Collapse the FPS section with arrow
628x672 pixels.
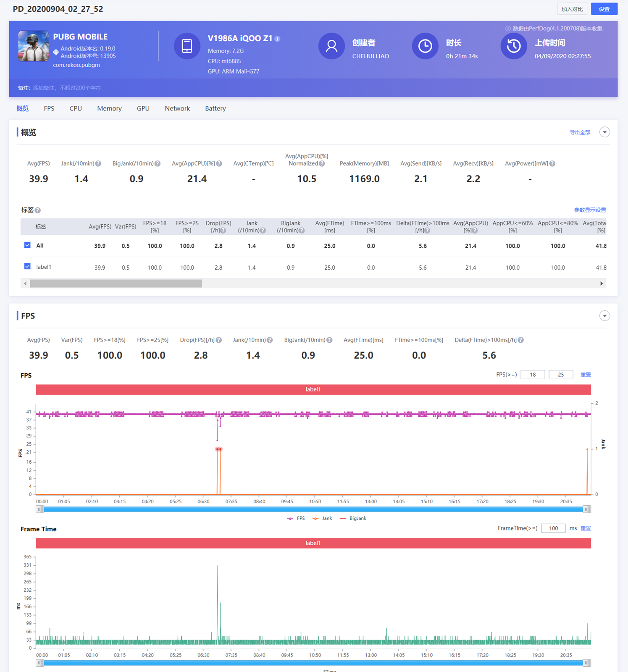(x=604, y=316)
